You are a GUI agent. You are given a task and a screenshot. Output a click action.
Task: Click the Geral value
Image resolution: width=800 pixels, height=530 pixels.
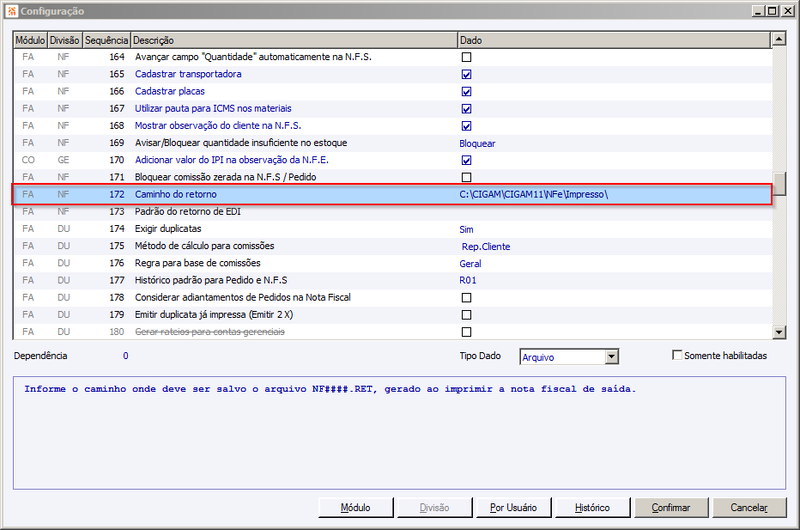pos(470,264)
